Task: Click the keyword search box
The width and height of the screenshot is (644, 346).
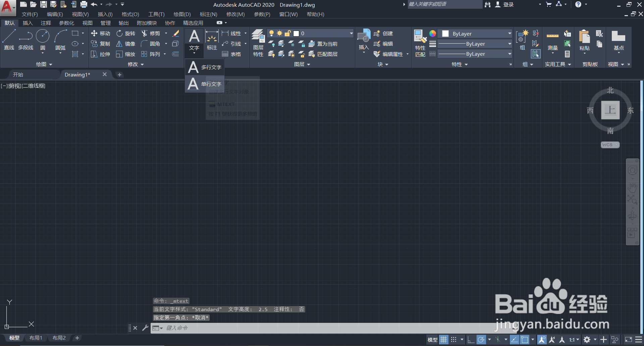Action: [x=445, y=4]
